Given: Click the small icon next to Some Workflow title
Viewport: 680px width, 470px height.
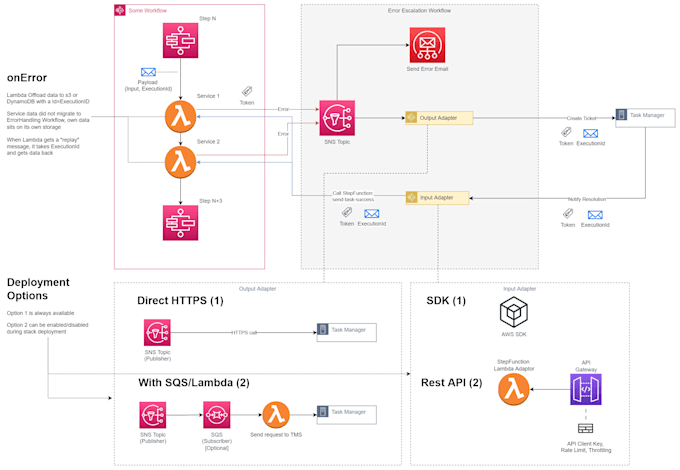Looking at the screenshot, I should pos(120,10).
